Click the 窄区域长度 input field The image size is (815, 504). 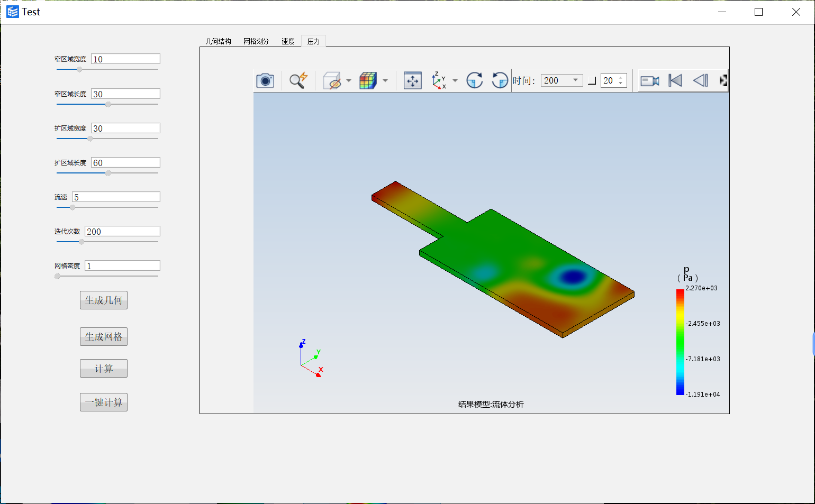125,94
